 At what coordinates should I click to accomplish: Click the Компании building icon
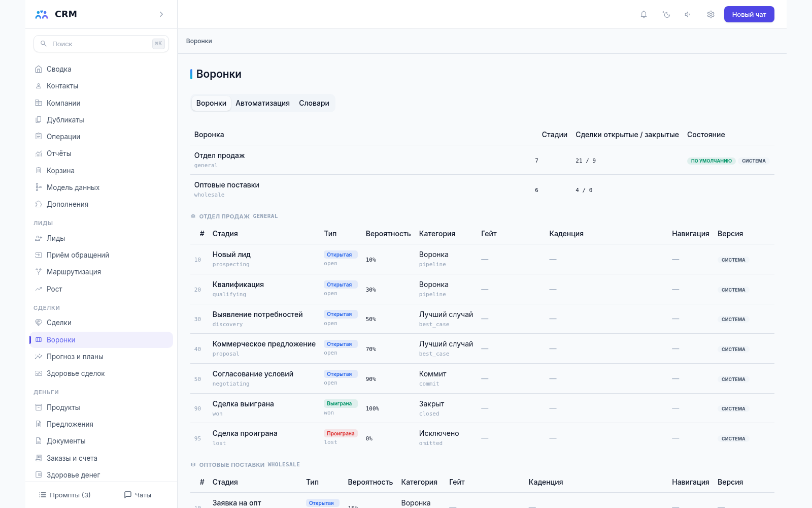[39, 103]
